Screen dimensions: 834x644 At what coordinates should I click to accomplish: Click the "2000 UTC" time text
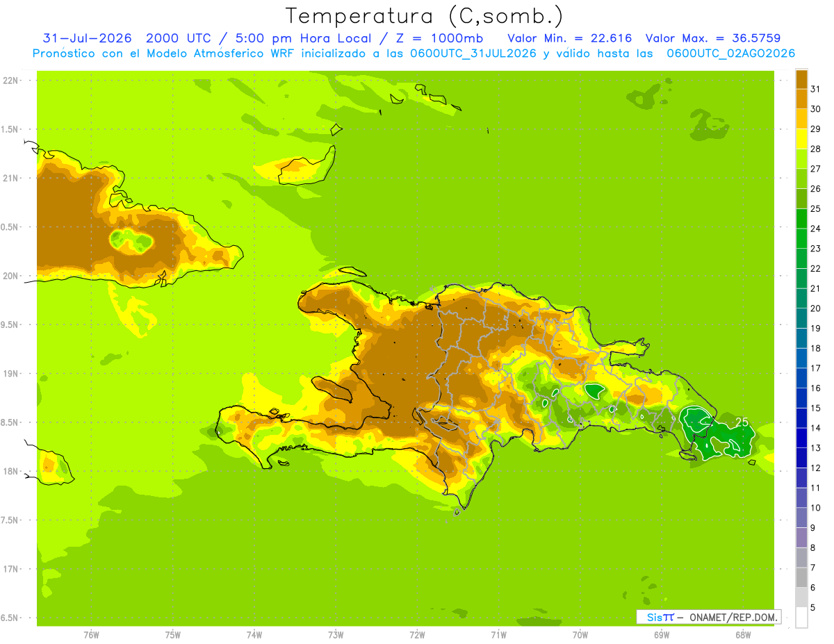(180, 38)
